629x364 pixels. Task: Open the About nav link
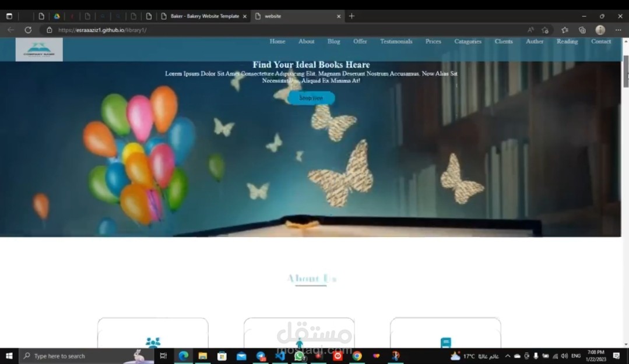pyautogui.click(x=306, y=41)
